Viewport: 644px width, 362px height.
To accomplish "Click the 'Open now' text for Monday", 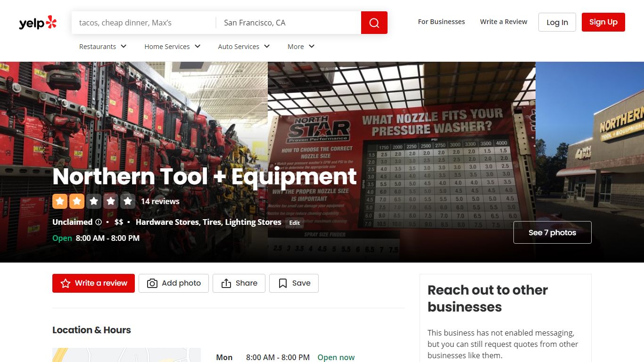I will tap(336, 357).
